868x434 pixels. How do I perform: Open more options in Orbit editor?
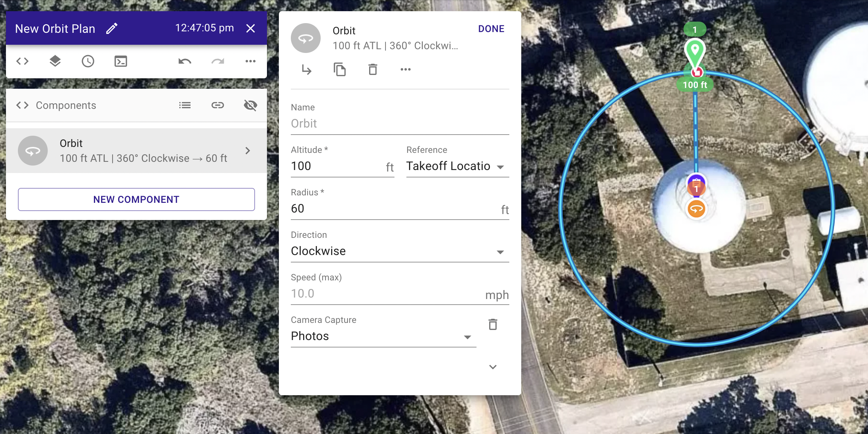point(406,69)
